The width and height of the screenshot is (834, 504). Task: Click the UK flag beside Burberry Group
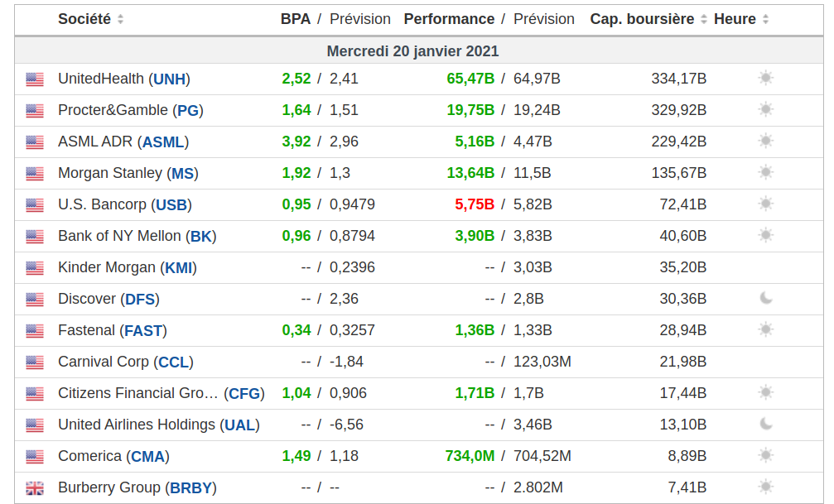coord(34,488)
